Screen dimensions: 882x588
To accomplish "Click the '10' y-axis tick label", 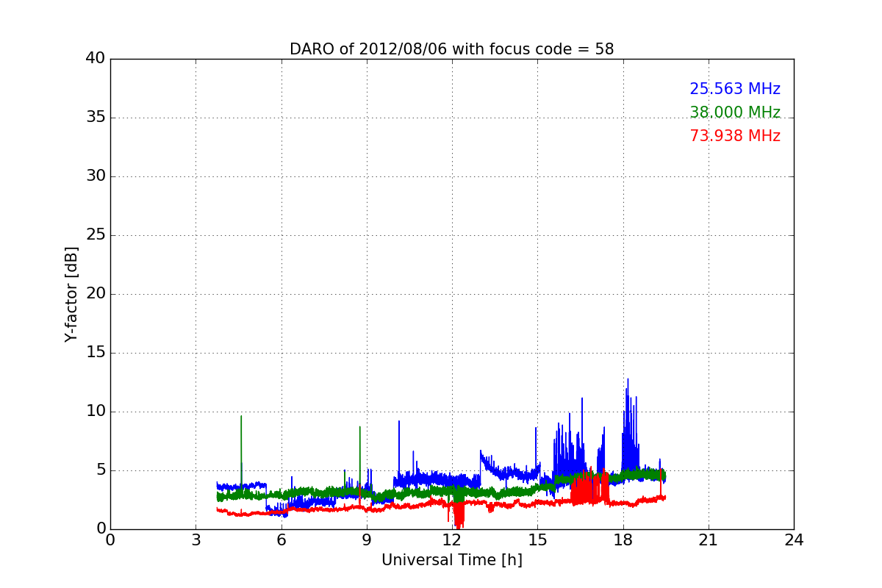I will click(96, 412).
